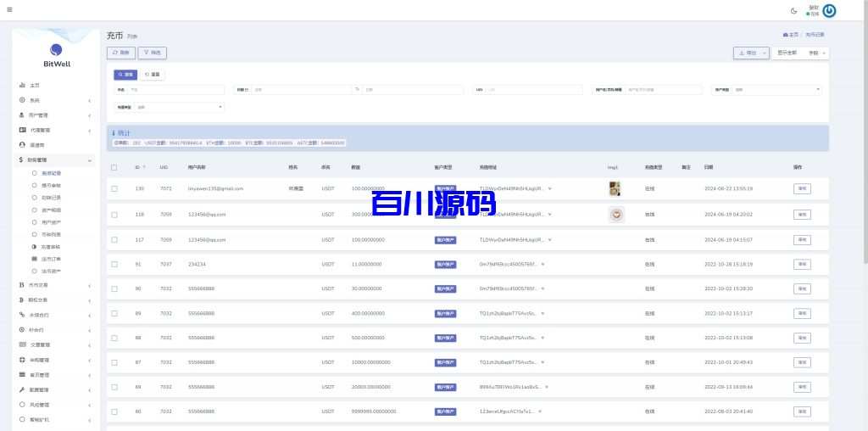Expand the 风控管理 sidebar chevron
The image size is (868, 431).
pos(90,405)
